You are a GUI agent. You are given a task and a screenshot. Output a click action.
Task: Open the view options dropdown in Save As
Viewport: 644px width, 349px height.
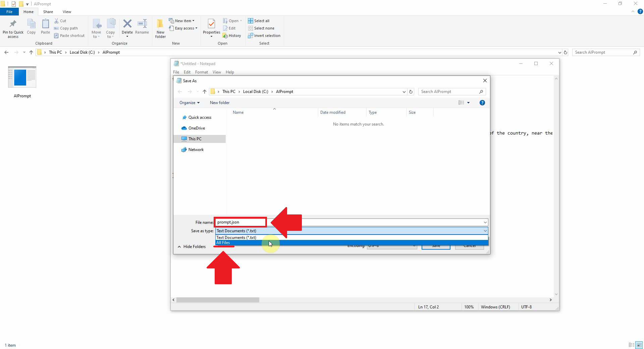tap(469, 103)
